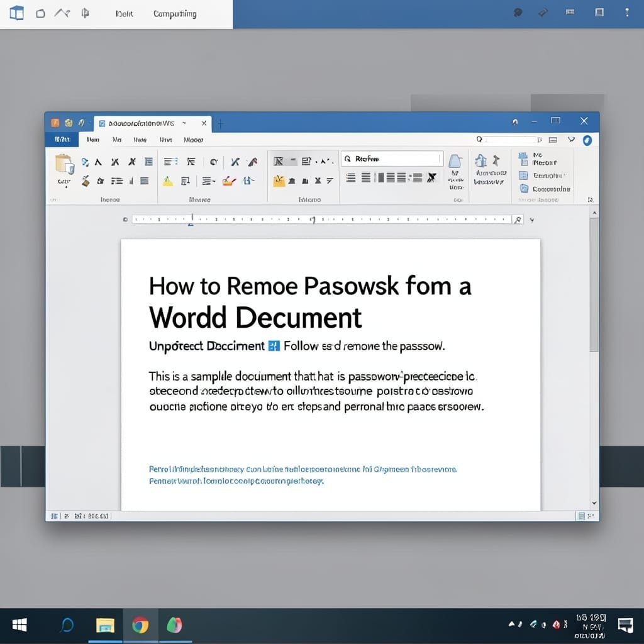Open the Windows Start menu
This screenshot has height=644, width=644.
point(19,625)
